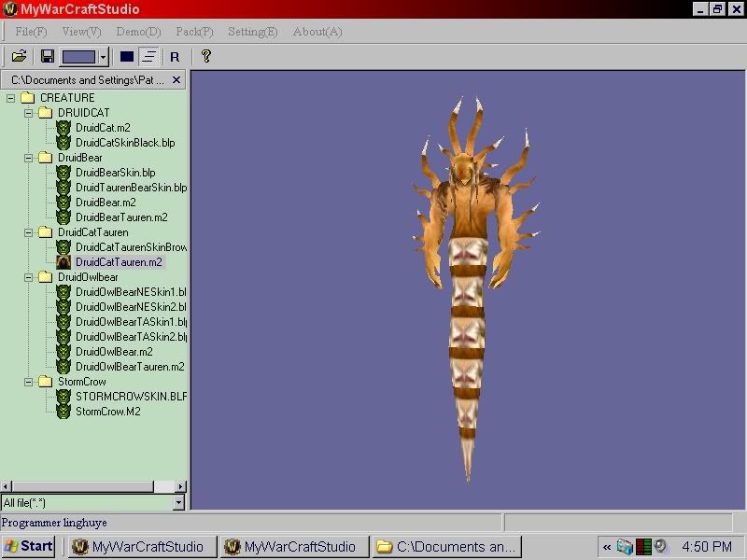Click the icon beside DruidCat.m2
The width and height of the screenshot is (747, 560).
63,128
